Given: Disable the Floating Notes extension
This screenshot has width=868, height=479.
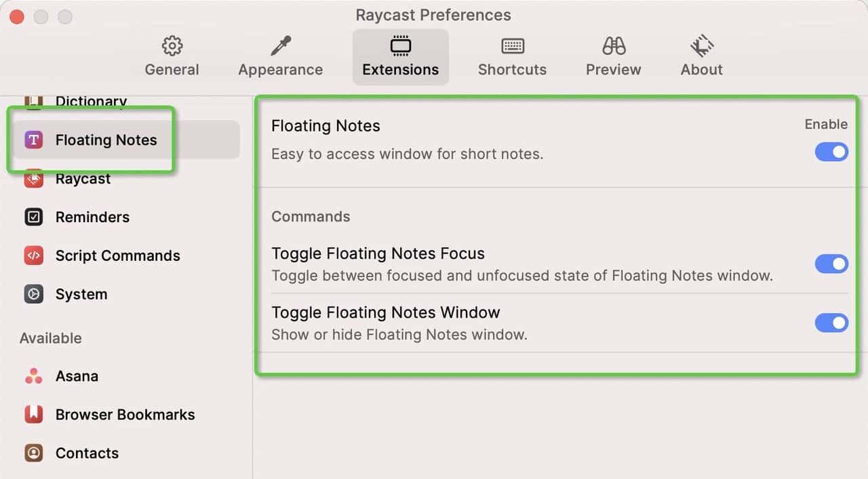Looking at the screenshot, I should point(831,152).
